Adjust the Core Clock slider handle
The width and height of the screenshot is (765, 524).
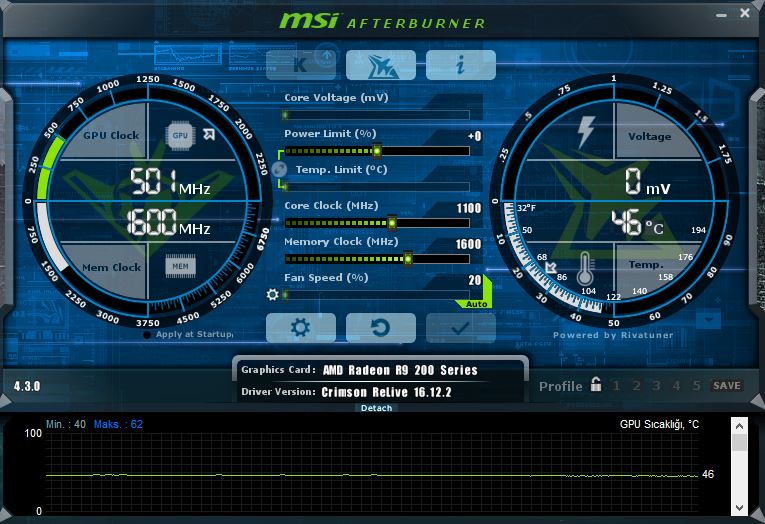392,223
